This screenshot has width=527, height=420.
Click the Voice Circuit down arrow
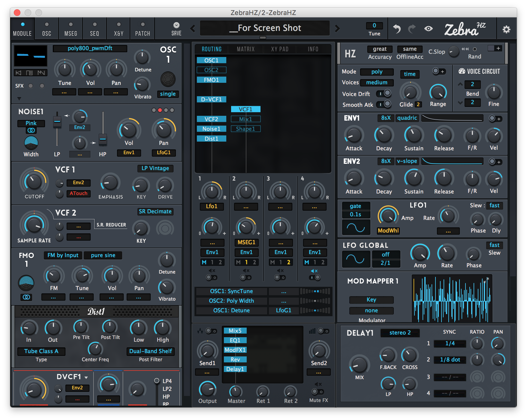point(460,103)
